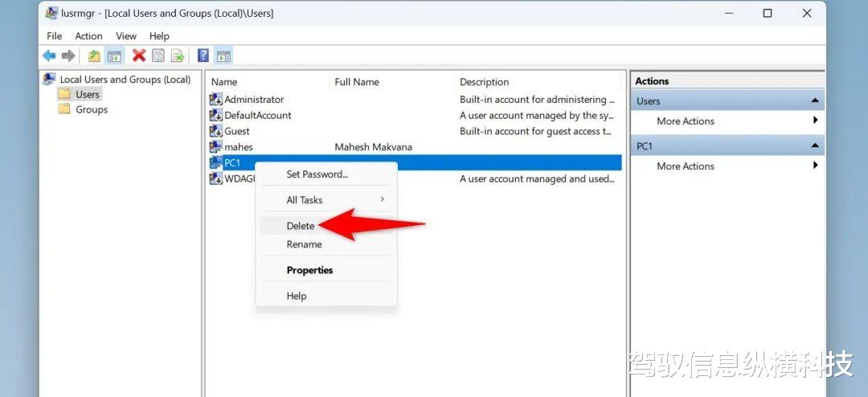Viewport: 868px width, 397px height.
Task: Select Groups node in console tree
Action: [92, 109]
